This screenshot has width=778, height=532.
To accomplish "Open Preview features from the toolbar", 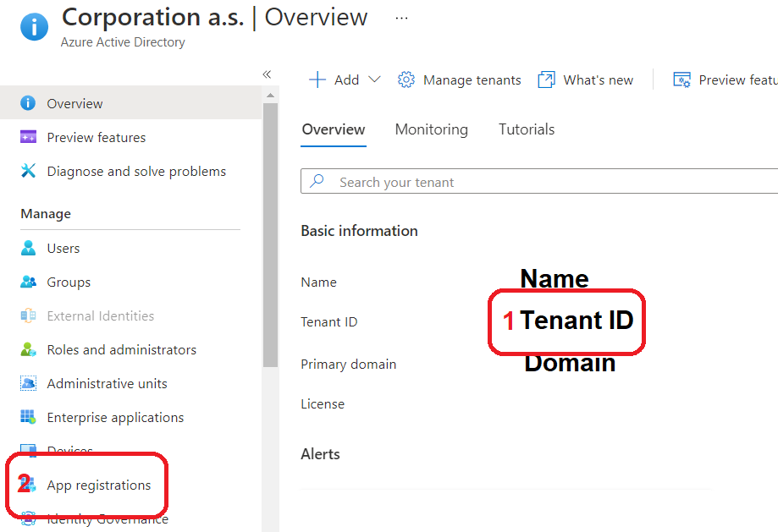I will tap(738, 80).
